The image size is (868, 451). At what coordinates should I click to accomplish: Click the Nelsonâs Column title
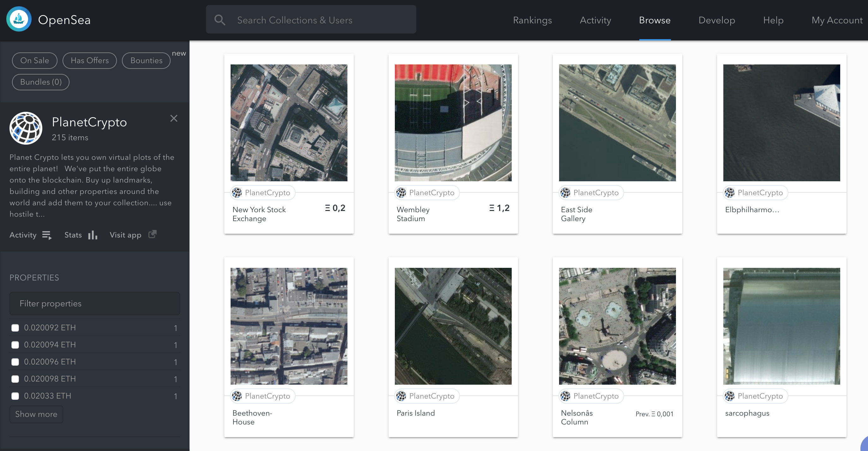(577, 418)
